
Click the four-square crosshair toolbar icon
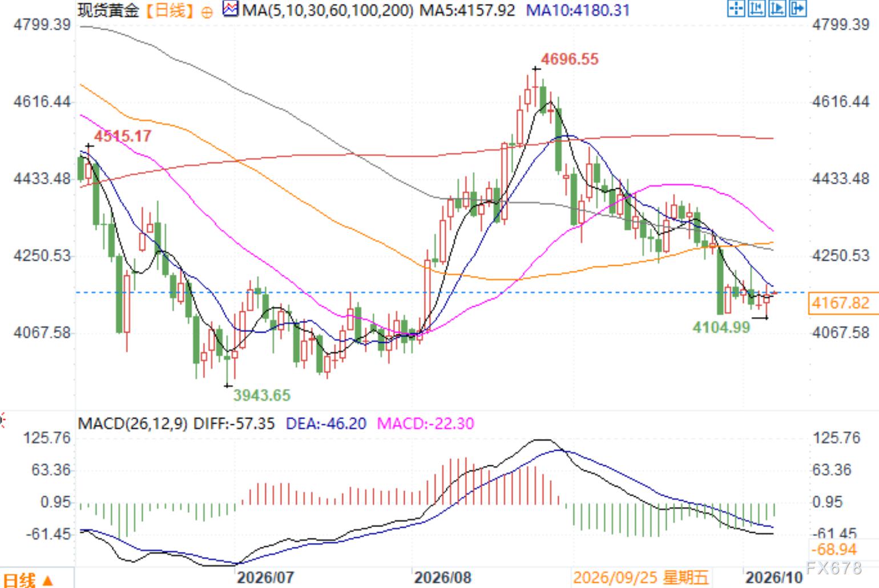(x=736, y=9)
